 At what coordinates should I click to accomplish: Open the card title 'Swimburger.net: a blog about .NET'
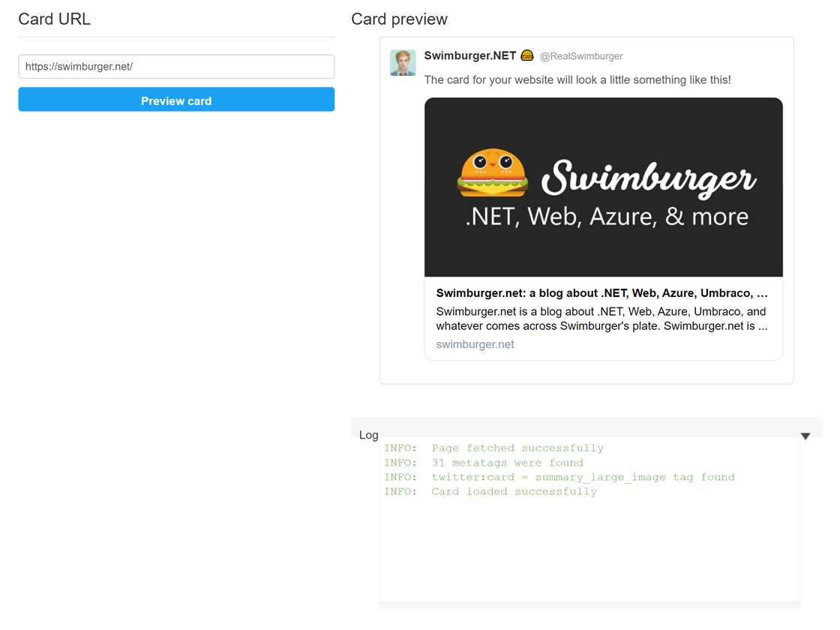(601, 293)
